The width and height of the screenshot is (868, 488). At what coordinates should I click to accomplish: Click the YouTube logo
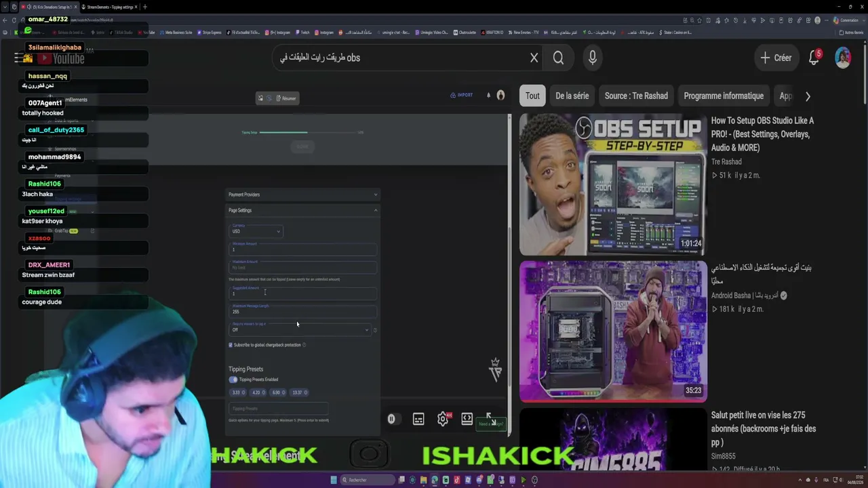pyautogui.click(x=60, y=59)
